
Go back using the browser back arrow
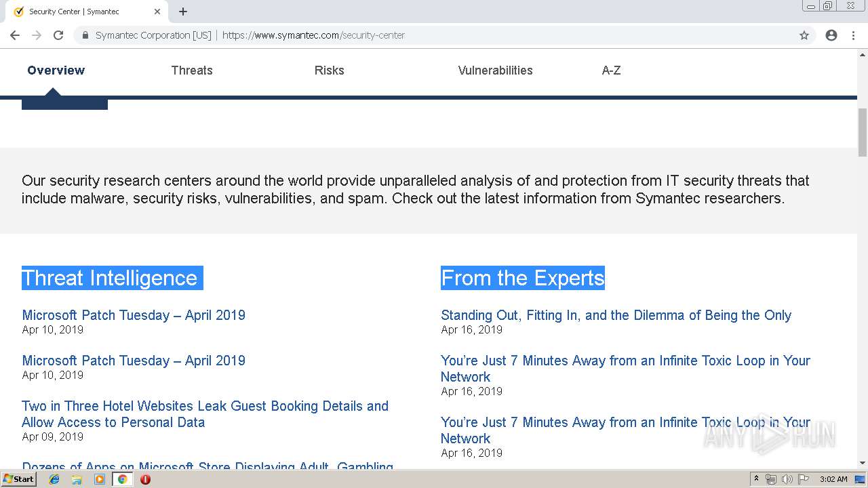15,35
